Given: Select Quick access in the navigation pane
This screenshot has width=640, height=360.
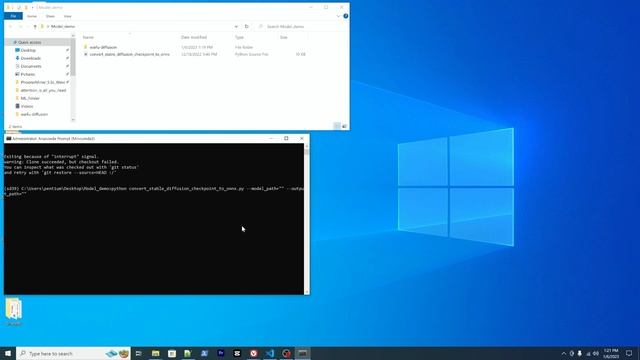Looking at the screenshot, I should pos(29,42).
